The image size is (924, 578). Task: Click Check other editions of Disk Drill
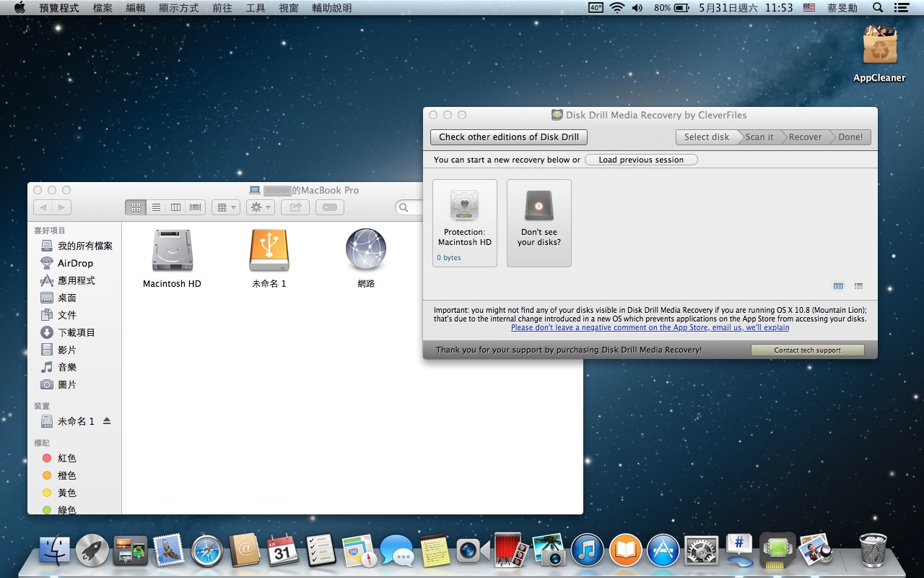509,137
